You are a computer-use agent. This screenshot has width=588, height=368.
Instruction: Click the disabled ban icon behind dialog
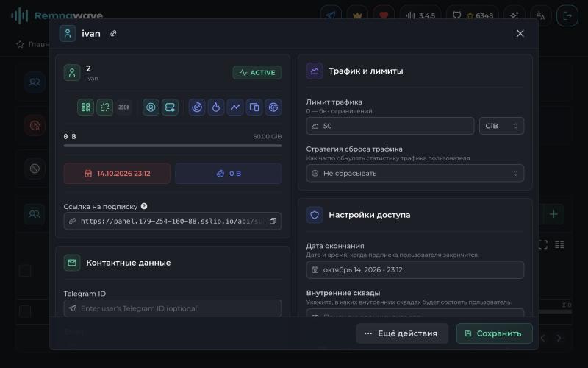35,169
